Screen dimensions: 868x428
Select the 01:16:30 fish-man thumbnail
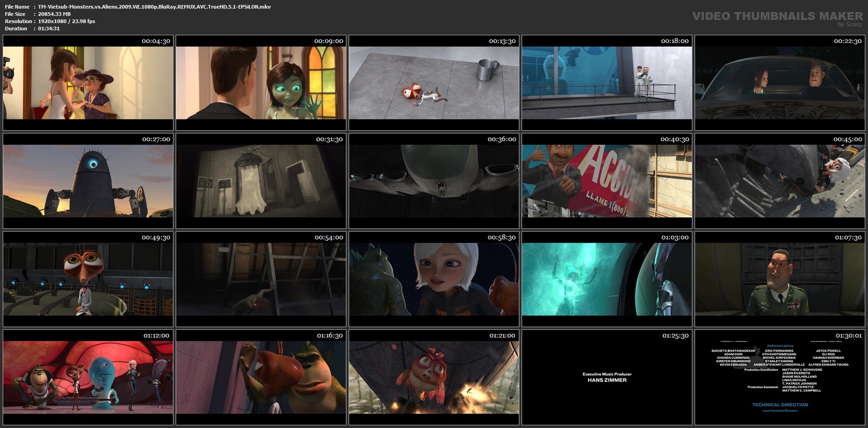[x=261, y=377]
